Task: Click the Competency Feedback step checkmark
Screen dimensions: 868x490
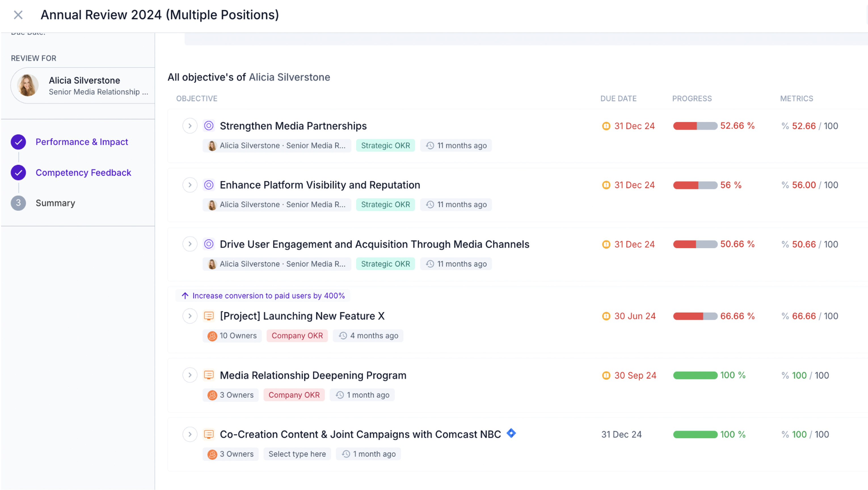Action: 18,173
